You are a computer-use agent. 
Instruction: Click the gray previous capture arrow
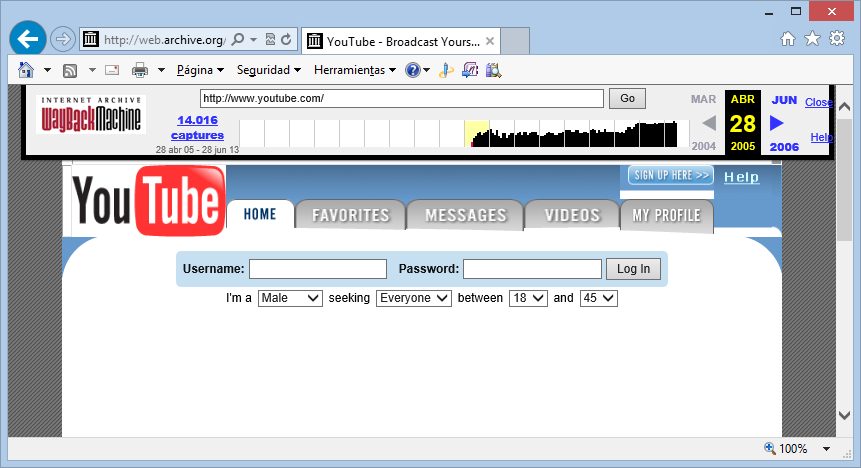click(x=709, y=123)
